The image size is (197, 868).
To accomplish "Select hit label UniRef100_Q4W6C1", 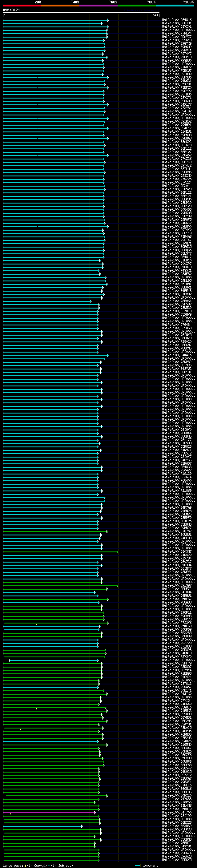I will point(177,81).
